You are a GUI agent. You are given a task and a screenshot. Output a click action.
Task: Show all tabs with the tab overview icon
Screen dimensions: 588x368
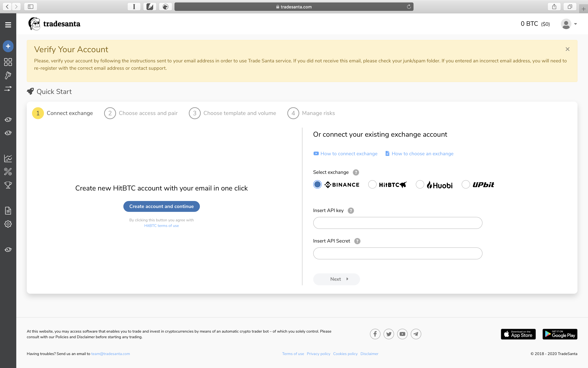tap(570, 7)
